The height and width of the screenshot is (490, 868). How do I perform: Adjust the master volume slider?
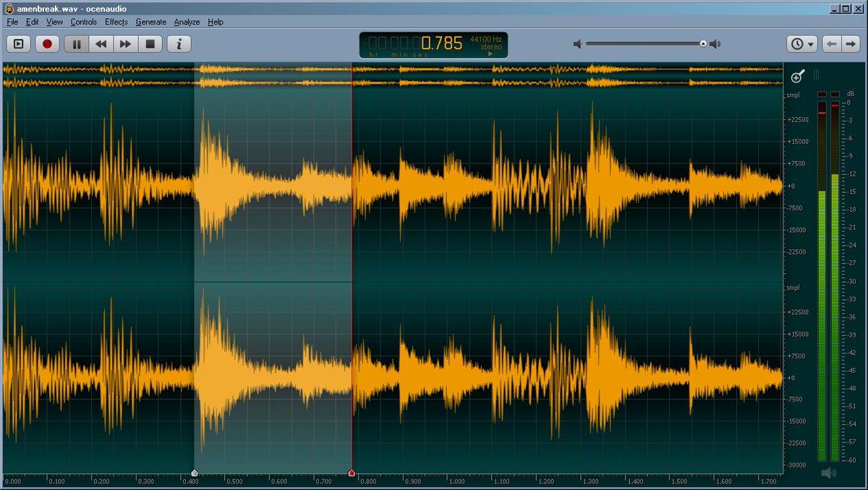702,43
